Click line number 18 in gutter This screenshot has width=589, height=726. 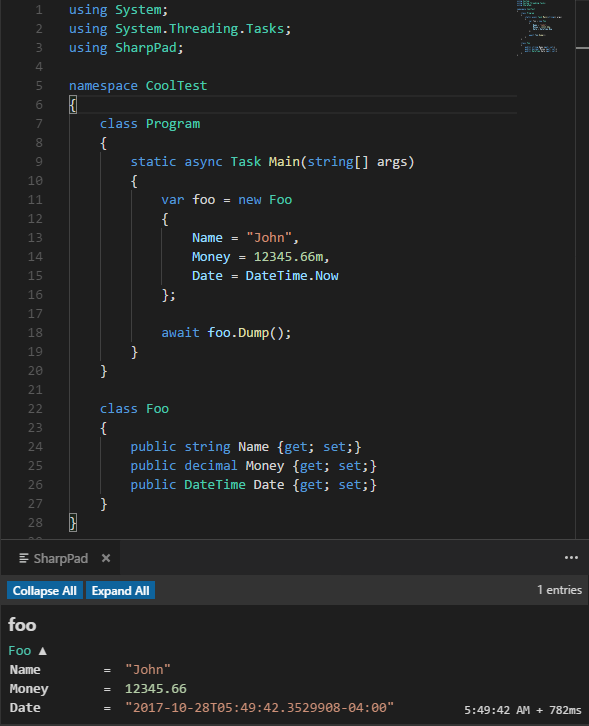pyautogui.click(x=35, y=332)
